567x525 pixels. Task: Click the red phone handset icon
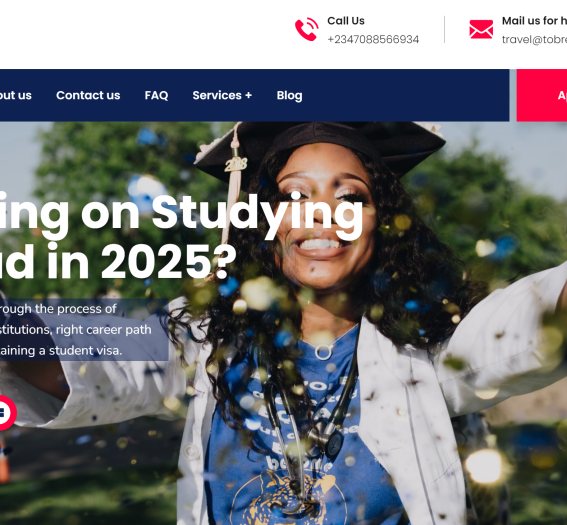tap(307, 29)
